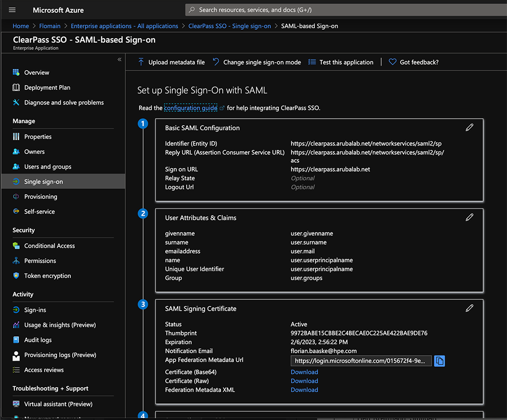Open the configuration guide link
The height and width of the screenshot is (420, 507).
coord(191,108)
